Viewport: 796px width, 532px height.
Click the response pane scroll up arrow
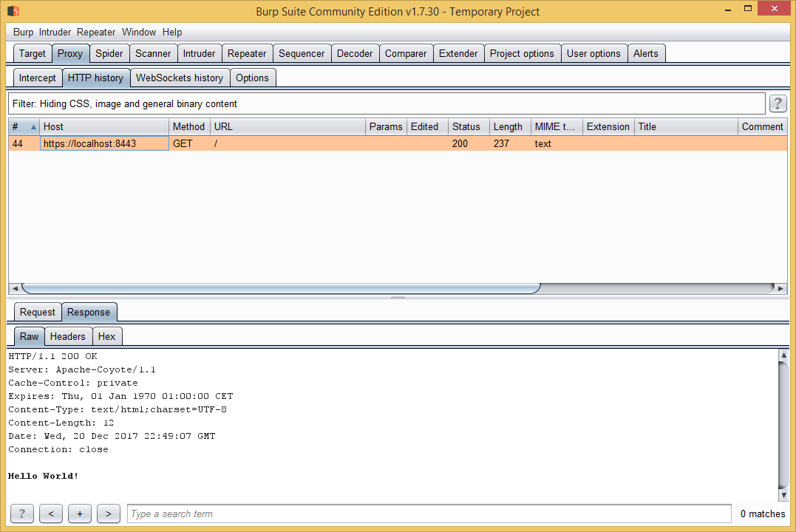tap(783, 355)
